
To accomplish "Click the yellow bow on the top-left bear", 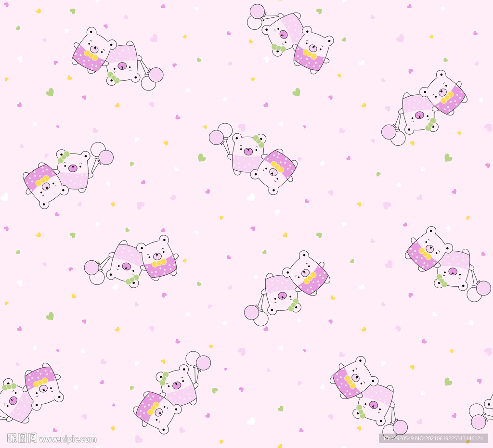I will pos(90,55).
